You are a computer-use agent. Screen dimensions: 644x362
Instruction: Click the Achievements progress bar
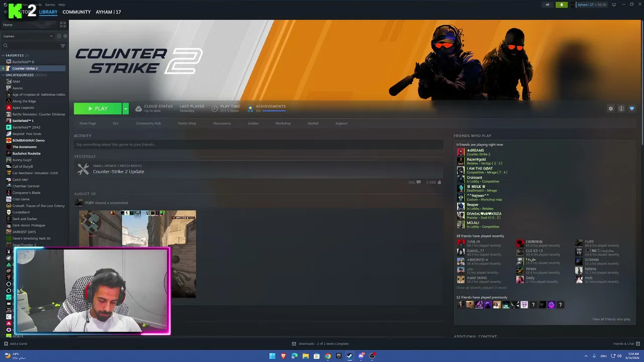click(x=274, y=111)
